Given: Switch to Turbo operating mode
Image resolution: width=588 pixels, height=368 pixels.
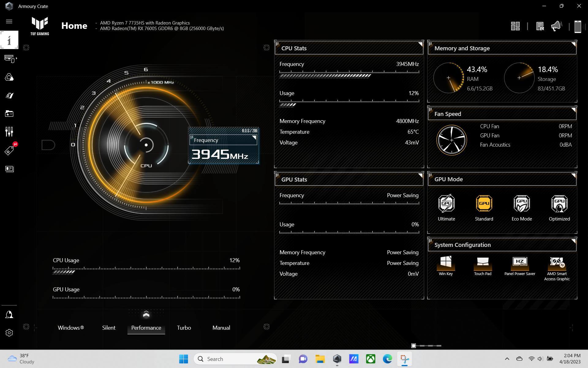Looking at the screenshot, I should [184, 328].
